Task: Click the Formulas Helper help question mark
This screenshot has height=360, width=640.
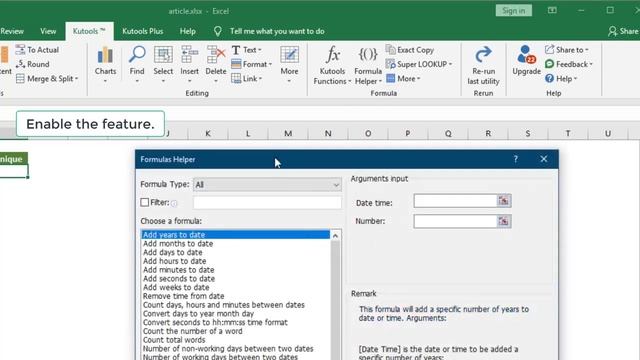Action: click(516, 159)
